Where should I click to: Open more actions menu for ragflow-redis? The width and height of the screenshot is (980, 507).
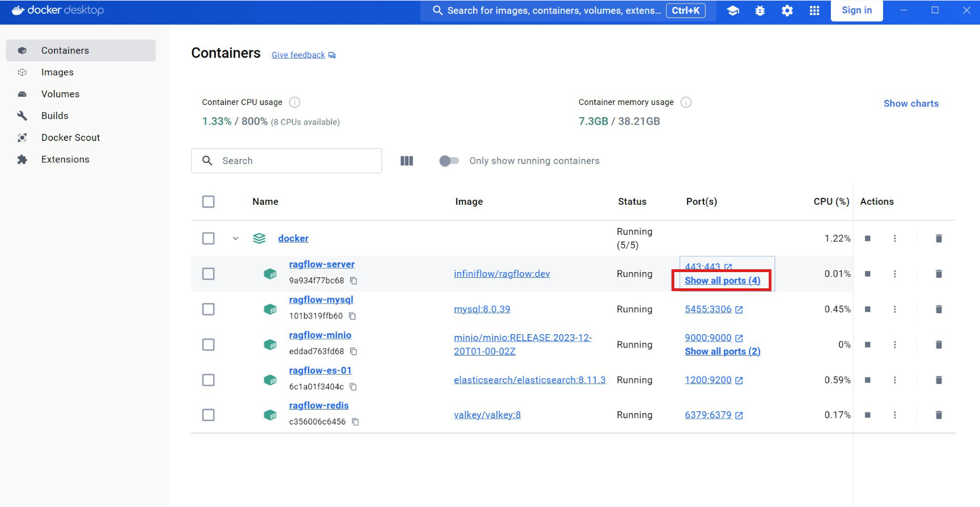click(895, 415)
